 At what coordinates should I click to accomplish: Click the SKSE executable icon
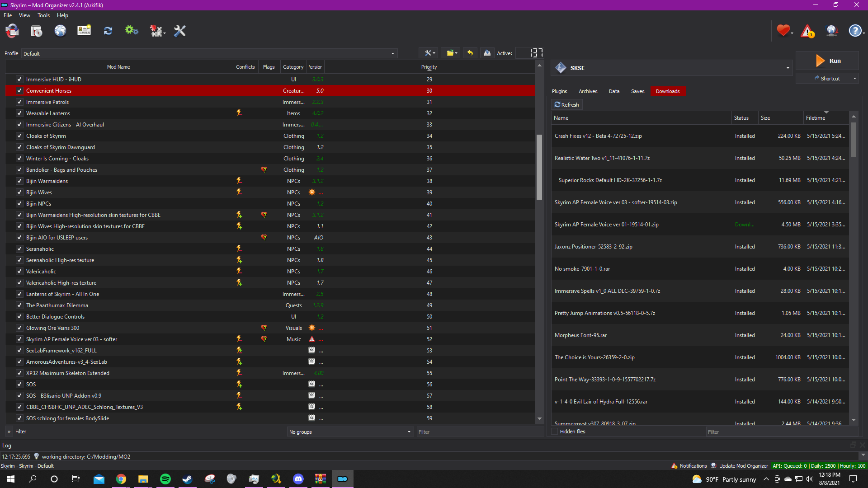pyautogui.click(x=561, y=68)
